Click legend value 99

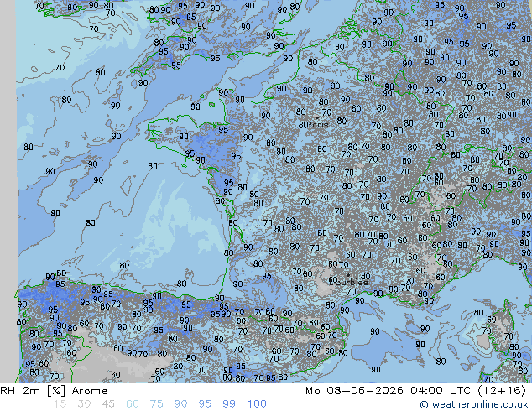tap(229, 404)
